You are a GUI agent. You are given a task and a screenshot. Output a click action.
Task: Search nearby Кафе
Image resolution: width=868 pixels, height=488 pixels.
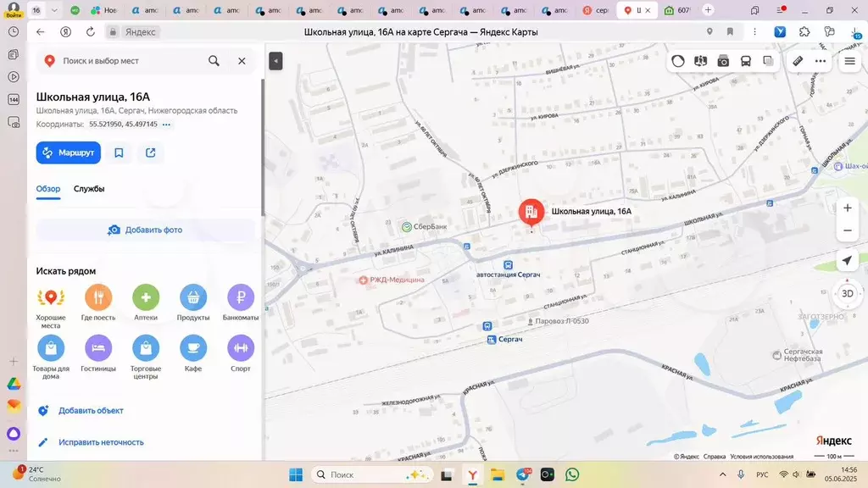coord(193,353)
